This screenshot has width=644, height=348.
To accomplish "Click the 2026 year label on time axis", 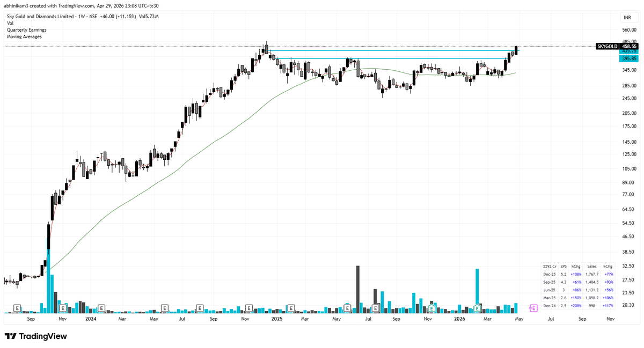I will [x=459, y=319].
